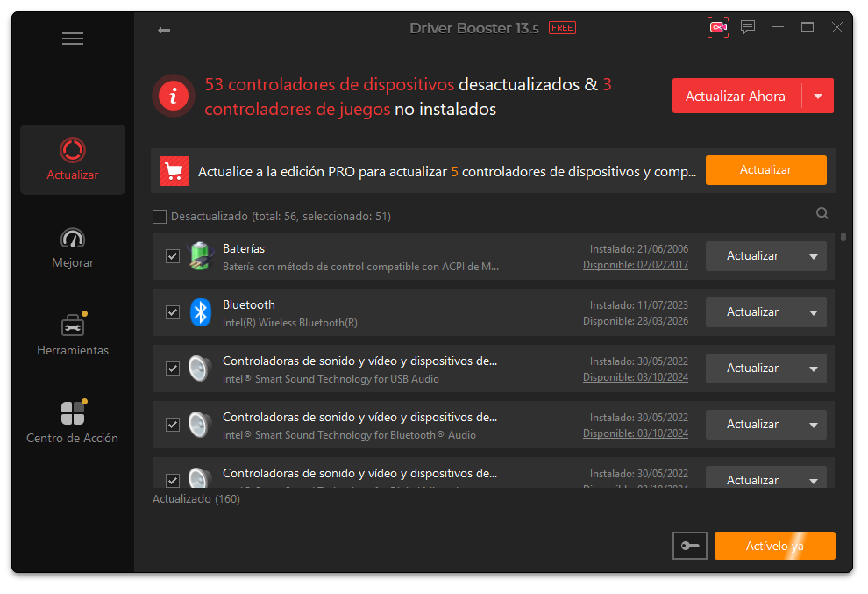Click speaker icon for USB Audio driver
This screenshot has width=868, height=594.
click(x=199, y=369)
